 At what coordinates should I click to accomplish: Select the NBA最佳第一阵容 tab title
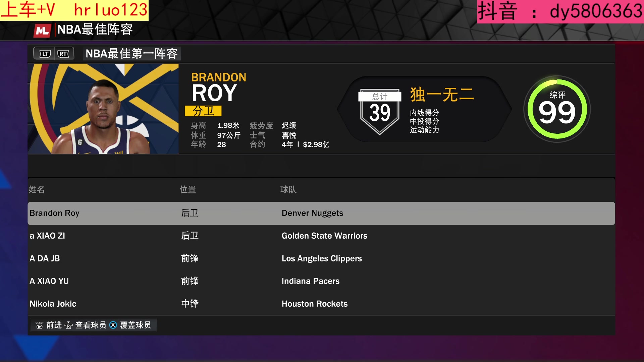pos(131,54)
